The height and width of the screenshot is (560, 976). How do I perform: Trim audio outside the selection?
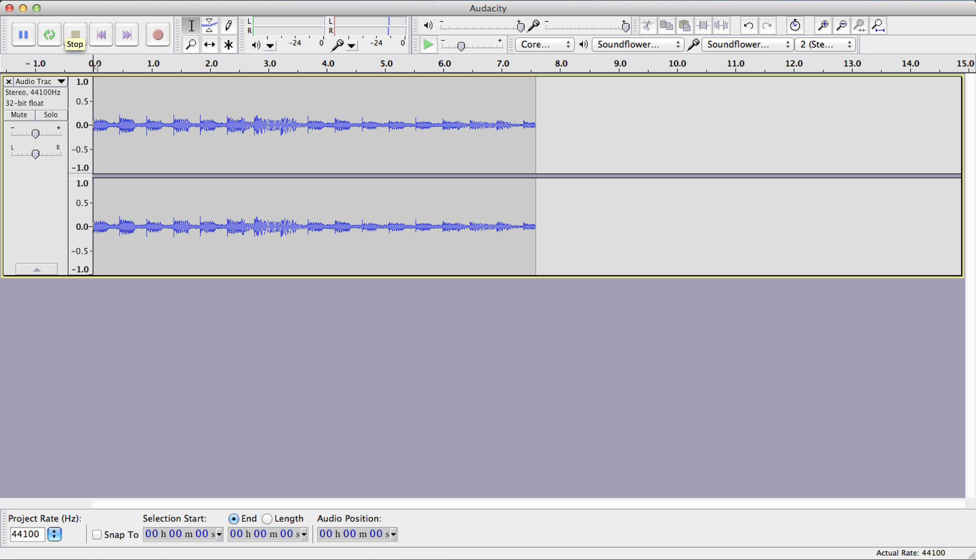703,25
